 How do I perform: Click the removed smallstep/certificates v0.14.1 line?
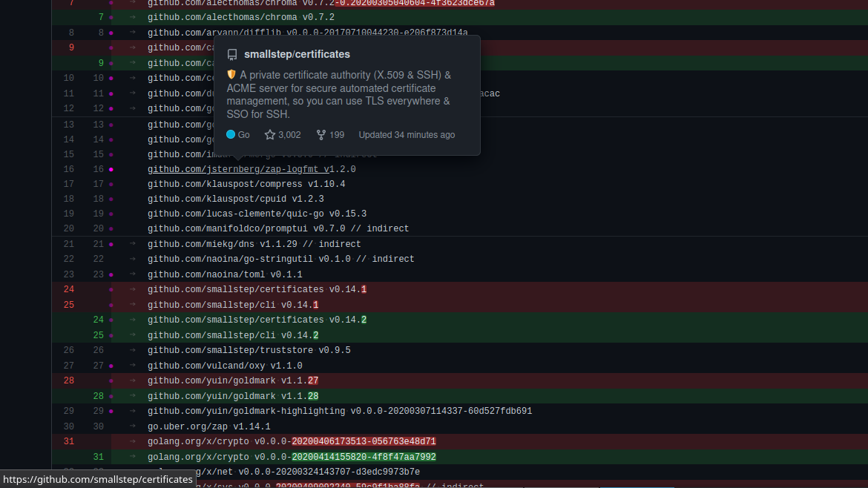[x=257, y=289]
